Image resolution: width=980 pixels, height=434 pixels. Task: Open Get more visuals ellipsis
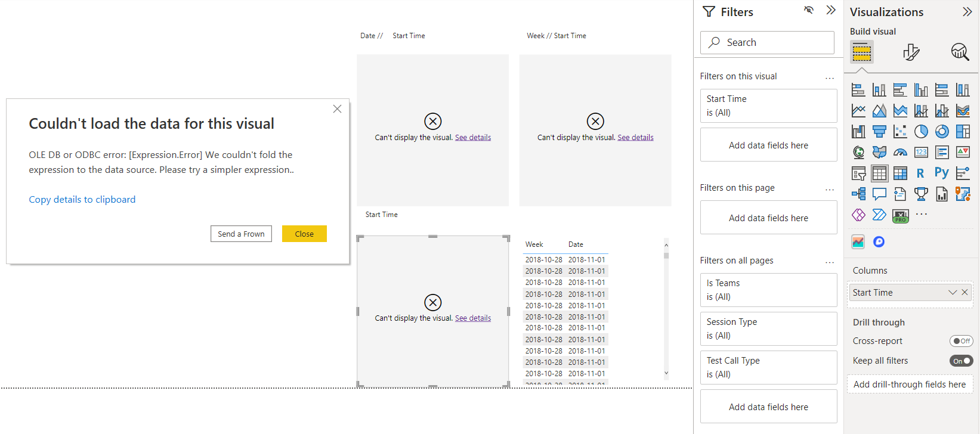click(x=922, y=214)
